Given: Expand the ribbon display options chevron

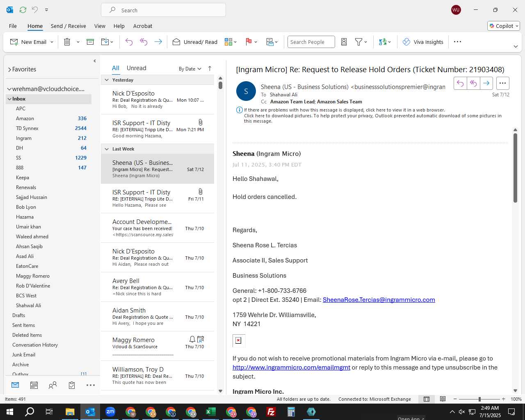Looking at the screenshot, I should click(x=516, y=46).
